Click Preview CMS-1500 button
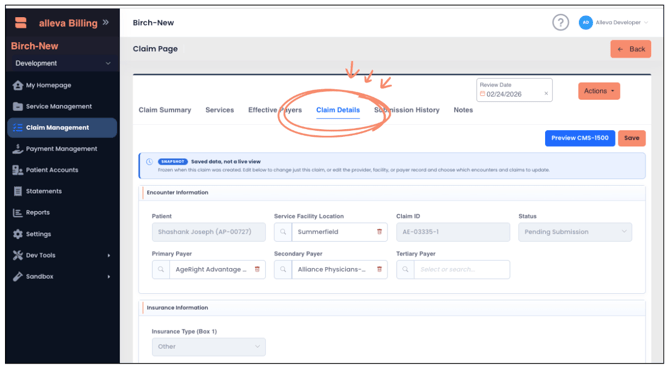 click(579, 138)
